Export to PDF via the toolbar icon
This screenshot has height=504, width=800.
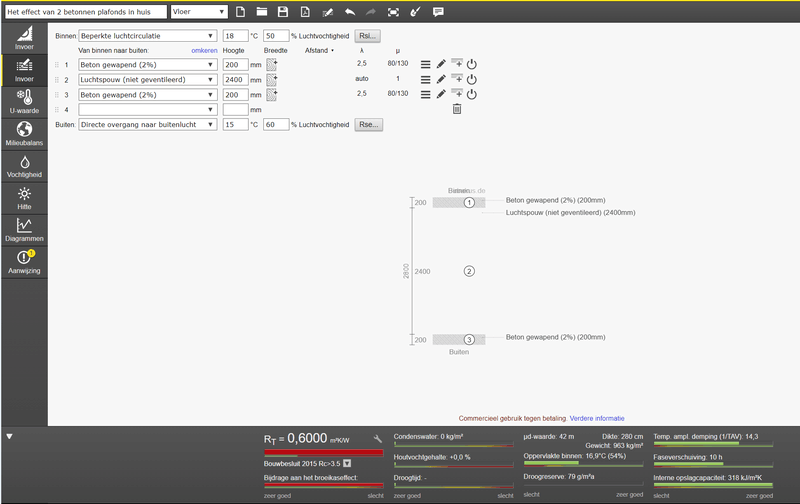click(x=305, y=12)
